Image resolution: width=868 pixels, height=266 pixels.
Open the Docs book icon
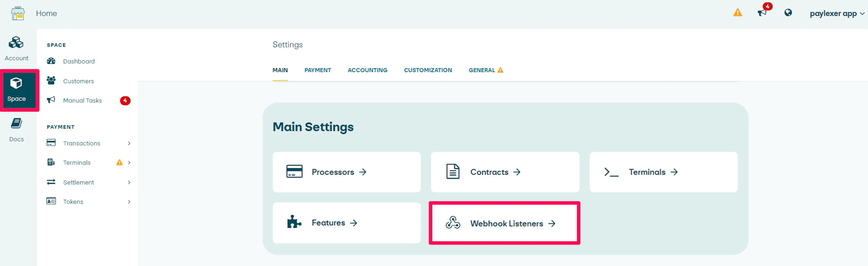click(x=16, y=123)
